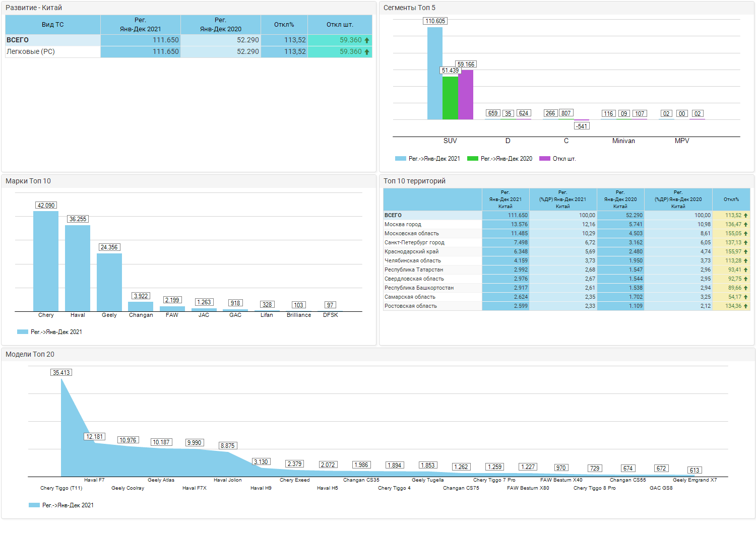756x534 pixels.
Task: Click the up arrow in Самарская область row
Action: coord(746,297)
